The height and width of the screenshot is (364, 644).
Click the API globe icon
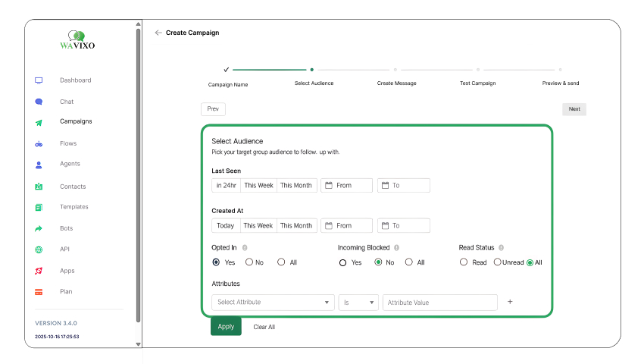pos(39,249)
